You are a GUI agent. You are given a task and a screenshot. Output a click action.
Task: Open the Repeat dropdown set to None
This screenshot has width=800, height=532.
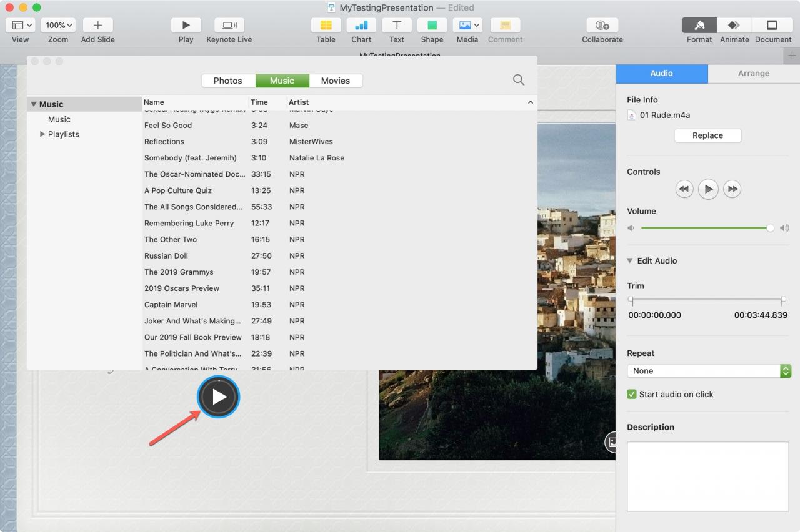pos(709,371)
